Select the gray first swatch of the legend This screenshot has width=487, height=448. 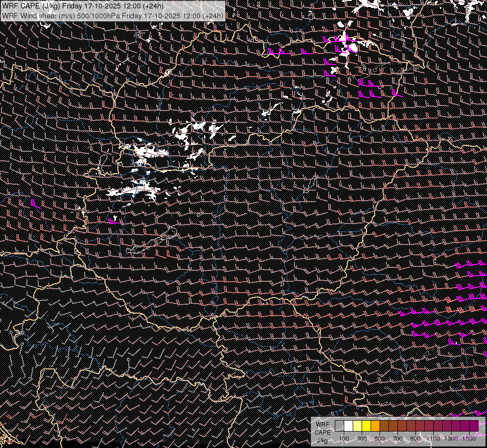click(x=339, y=426)
